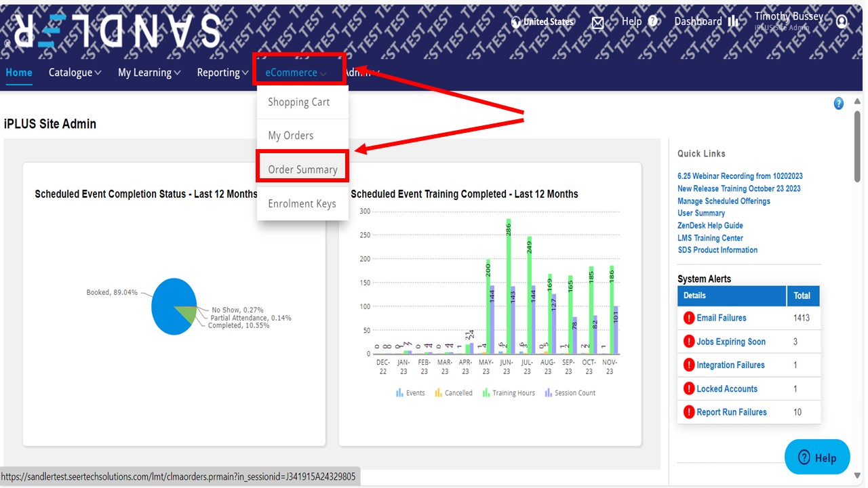Click the Help question mark icon in header

(653, 22)
